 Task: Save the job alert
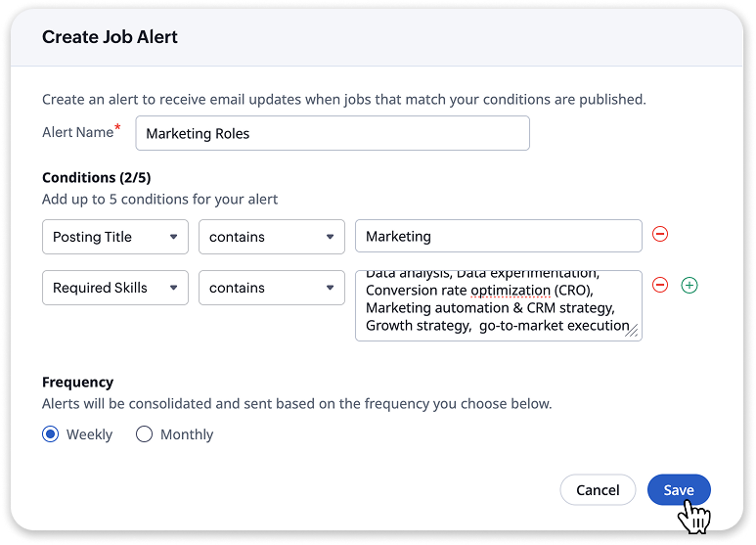[679, 490]
